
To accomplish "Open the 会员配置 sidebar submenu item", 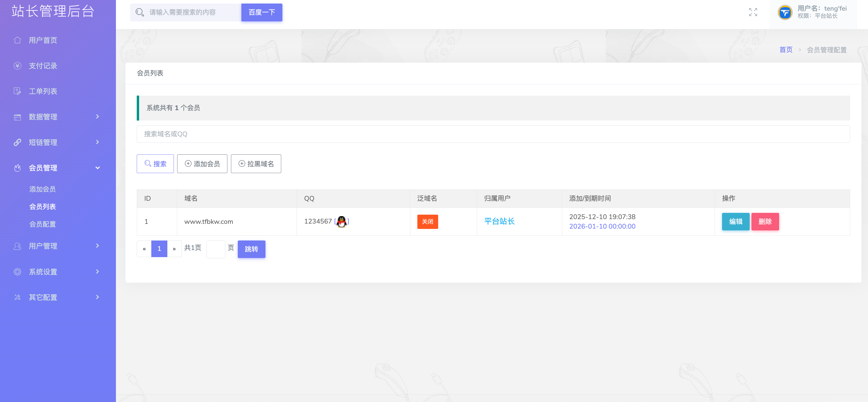I will click(43, 224).
